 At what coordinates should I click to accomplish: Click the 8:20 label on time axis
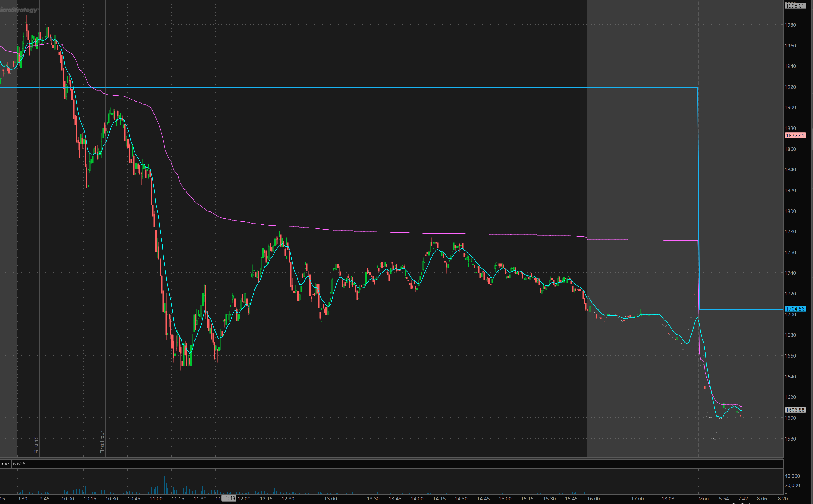[x=783, y=499]
